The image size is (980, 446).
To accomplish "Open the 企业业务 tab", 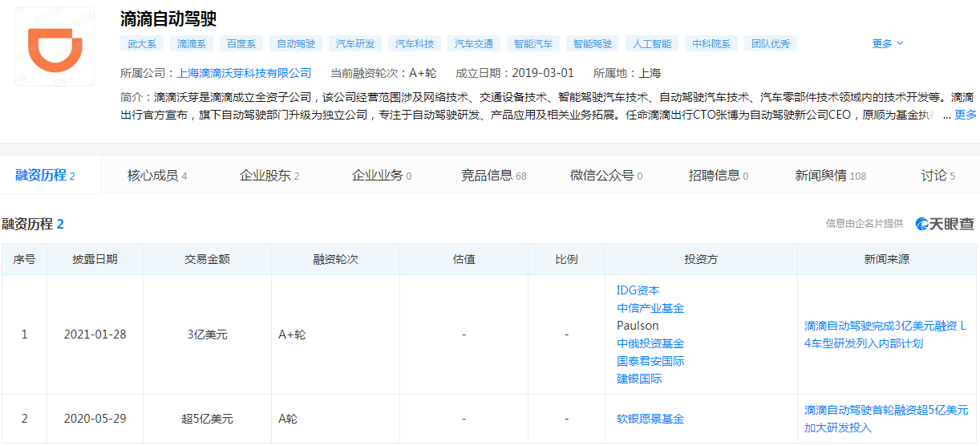I will point(382,175).
